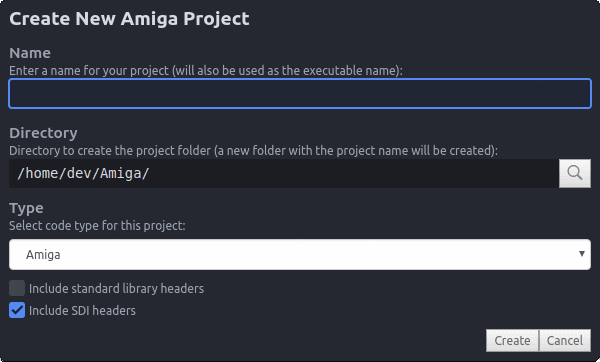Enable Include standard library headers checkbox

17,288
